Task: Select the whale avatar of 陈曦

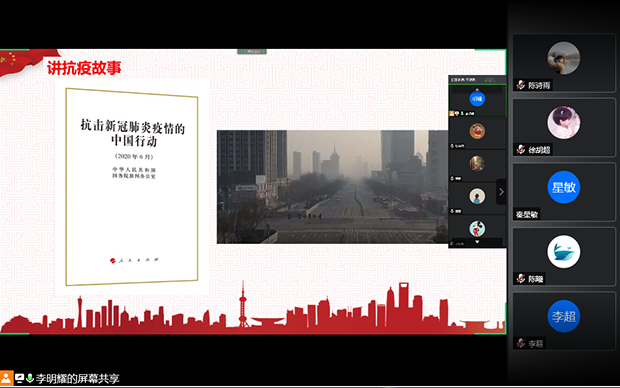Action: point(563,252)
